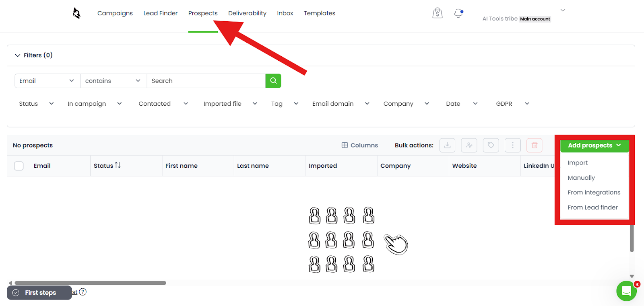Click inside the Search text field
Image resolution: width=644 pixels, height=306 pixels.
[206, 81]
